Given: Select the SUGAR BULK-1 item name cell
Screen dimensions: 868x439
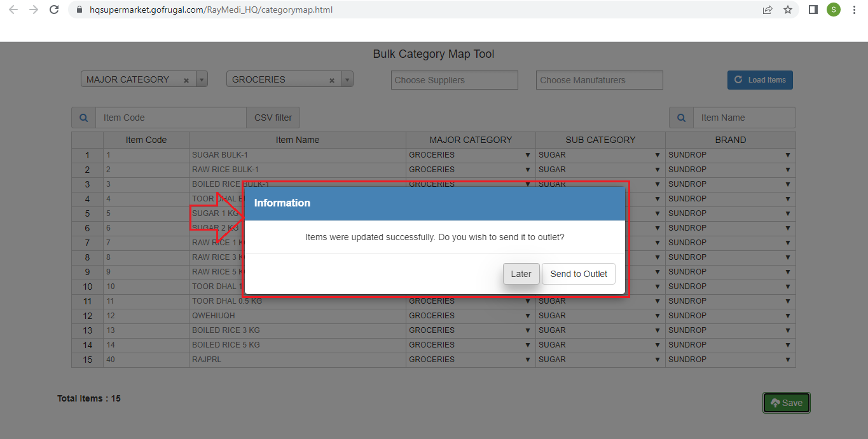Looking at the screenshot, I should 298,155.
